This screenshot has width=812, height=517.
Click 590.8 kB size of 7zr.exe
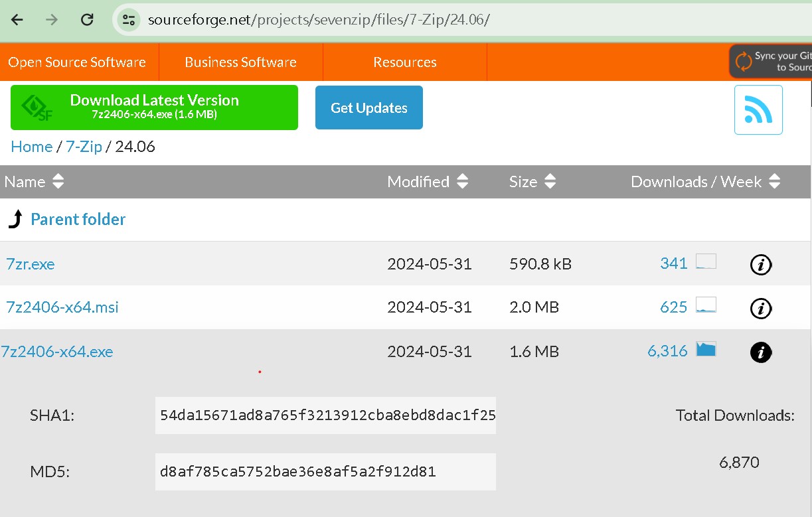(x=540, y=264)
